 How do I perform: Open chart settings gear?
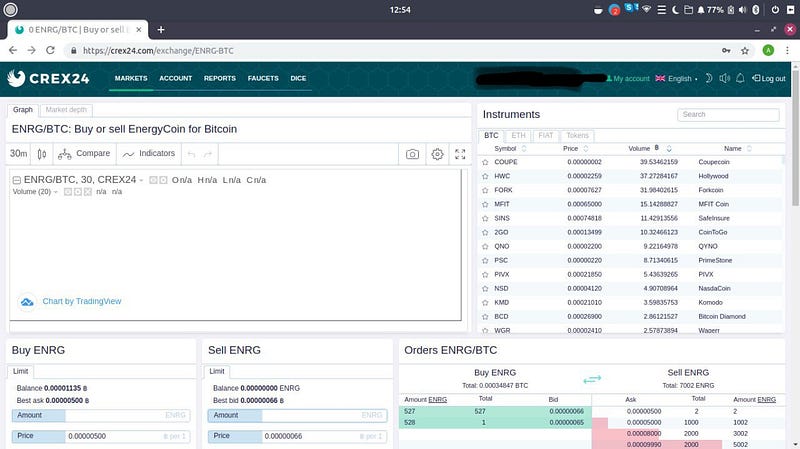pos(437,154)
